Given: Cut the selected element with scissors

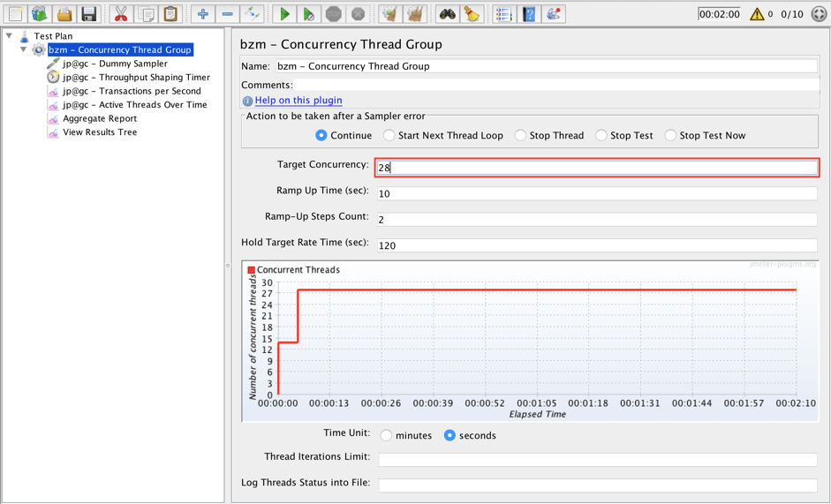Looking at the screenshot, I should tap(121, 14).
